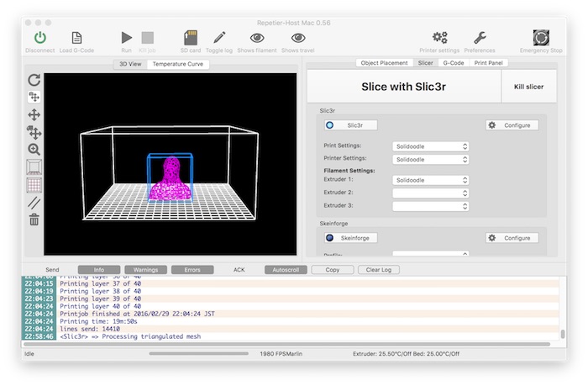Stop print with Kill job icon
Image resolution: width=588 pixels, height=386 pixels.
pos(147,38)
